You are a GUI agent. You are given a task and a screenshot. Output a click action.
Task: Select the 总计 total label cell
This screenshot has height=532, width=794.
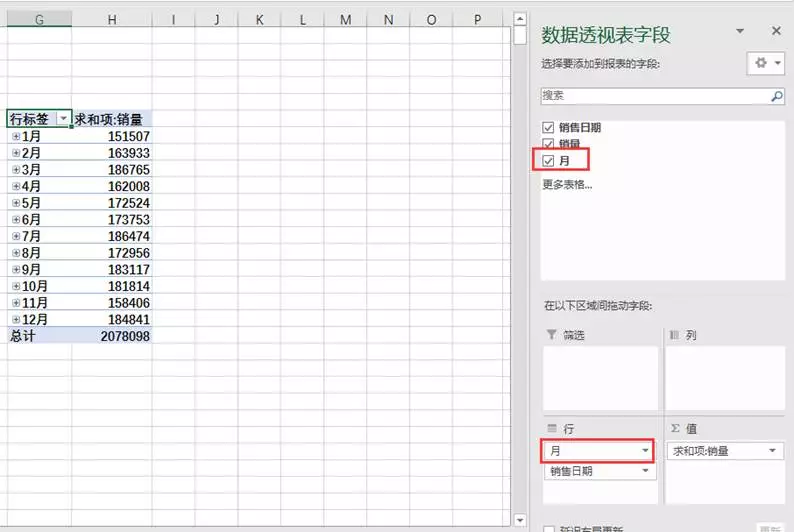39,336
